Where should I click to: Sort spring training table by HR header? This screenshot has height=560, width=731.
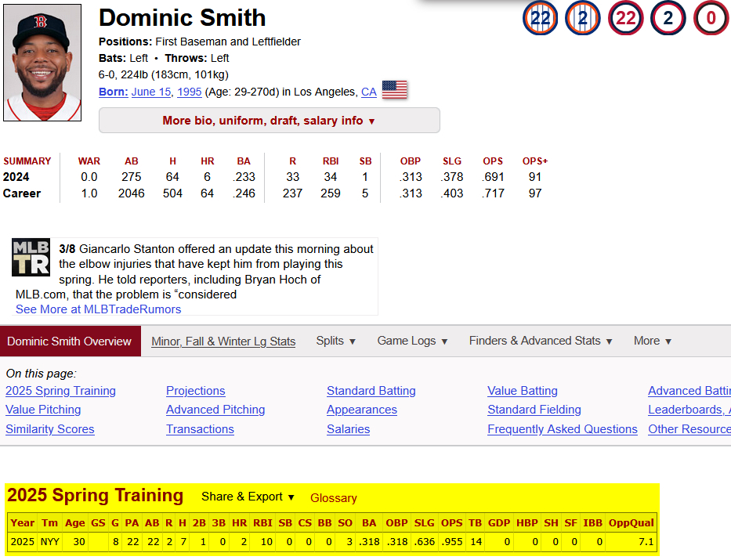(x=239, y=522)
